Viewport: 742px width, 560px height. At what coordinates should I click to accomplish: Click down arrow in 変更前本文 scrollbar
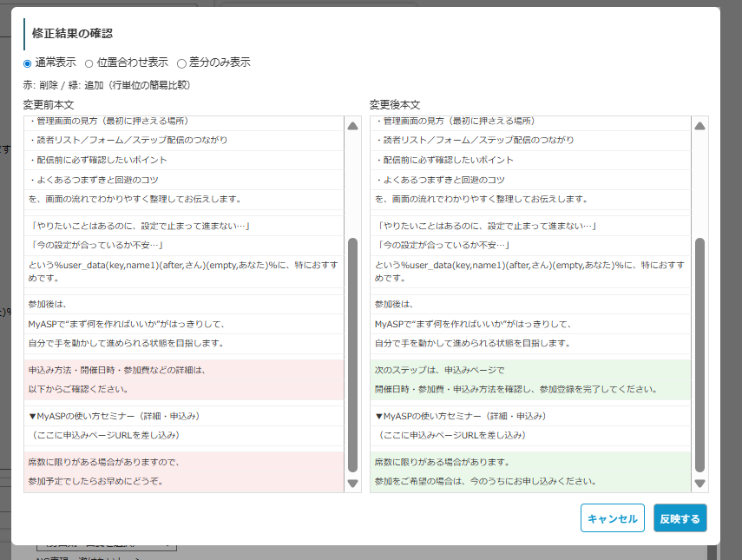(352, 484)
